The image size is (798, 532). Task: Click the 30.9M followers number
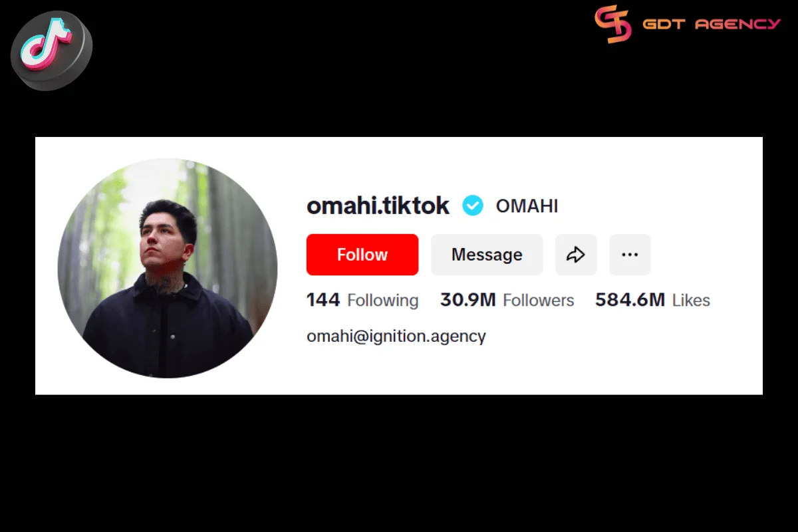tap(468, 300)
